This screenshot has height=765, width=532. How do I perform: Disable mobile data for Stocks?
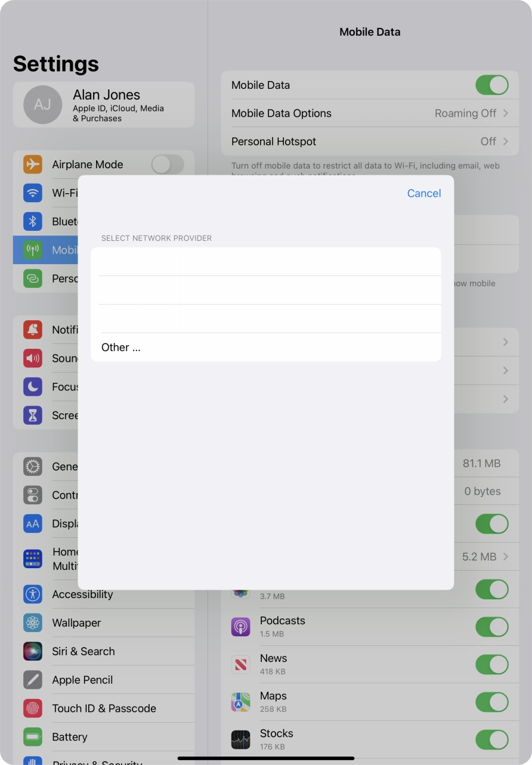pyautogui.click(x=491, y=739)
